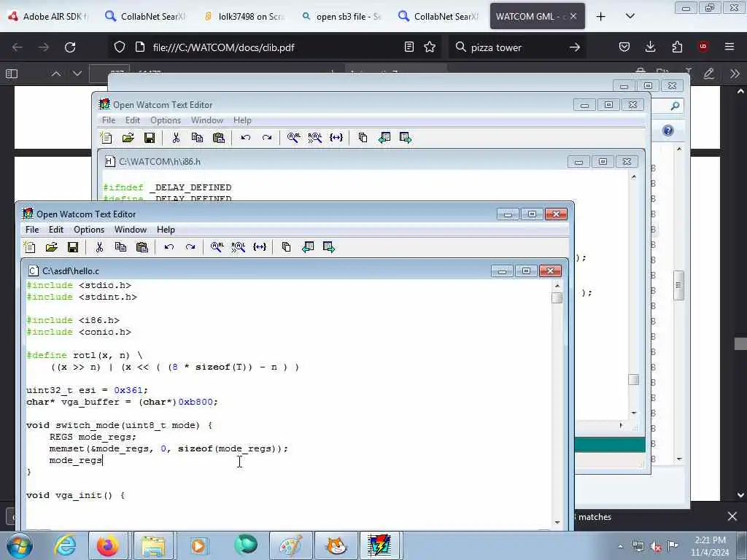Open Help menu in front editor
This screenshot has height=560, width=747.
[x=166, y=230]
